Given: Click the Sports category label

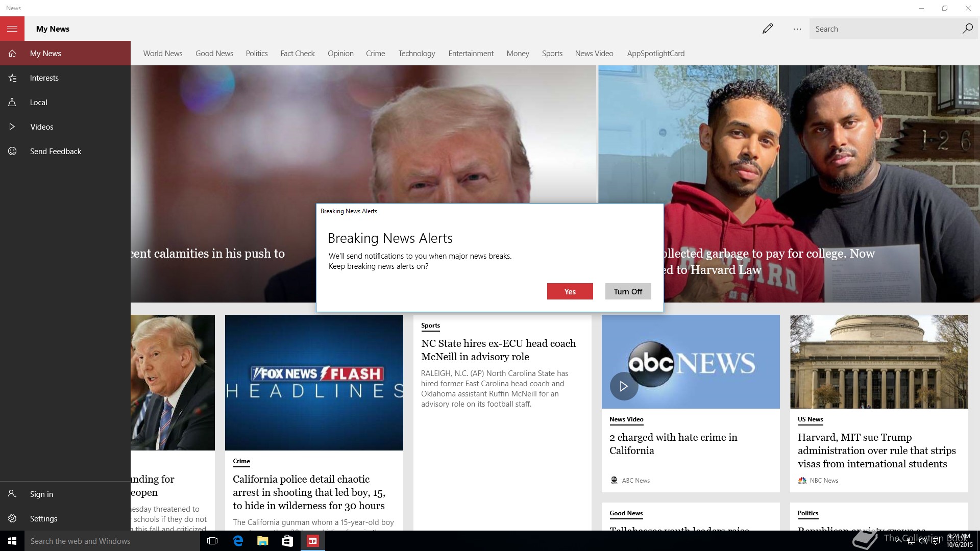Looking at the screenshot, I should pos(430,325).
